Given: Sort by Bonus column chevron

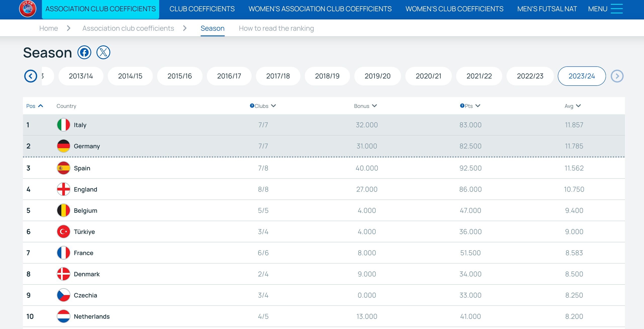Looking at the screenshot, I should (374, 106).
